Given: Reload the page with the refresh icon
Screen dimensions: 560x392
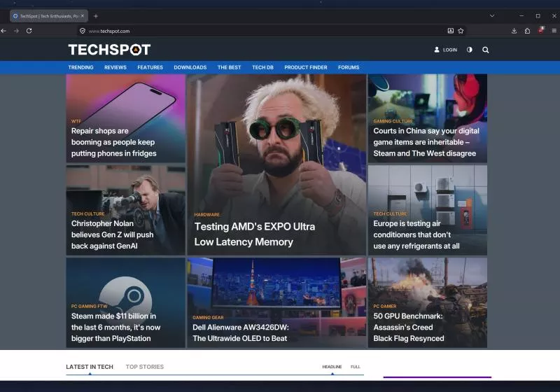Looking at the screenshot, I should pyautogui.click(x=29, y=31).
